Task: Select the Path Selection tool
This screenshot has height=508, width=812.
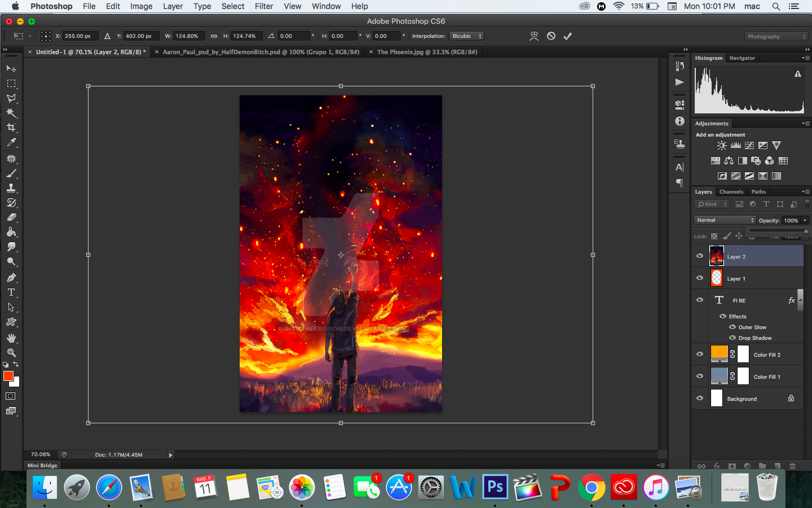Action: (x=11, y=308)
